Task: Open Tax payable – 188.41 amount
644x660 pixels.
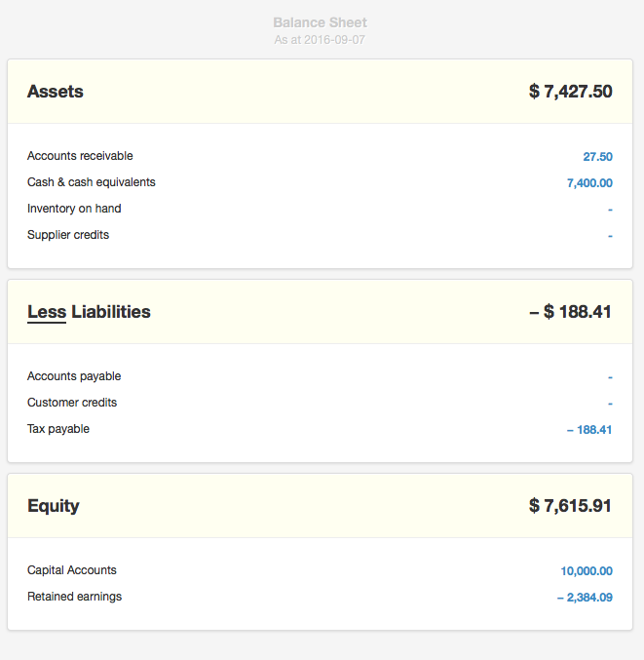Action: pos(589,430)
